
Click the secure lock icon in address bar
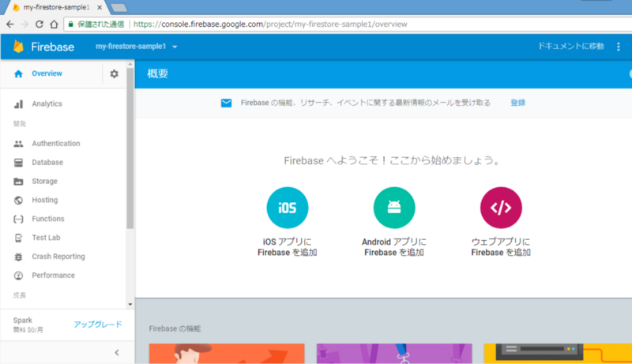tap(71, 24)
